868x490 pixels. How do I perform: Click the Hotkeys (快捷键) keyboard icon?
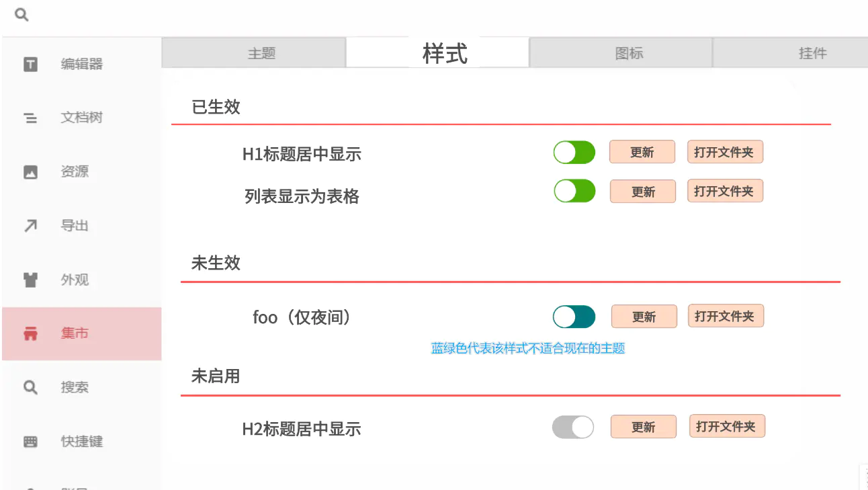(30, 442)
